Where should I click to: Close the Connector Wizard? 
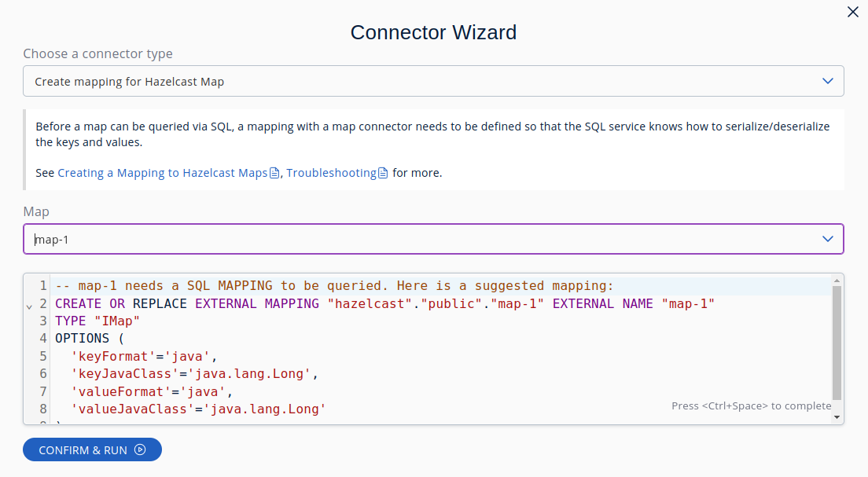(x=853, y=12)
